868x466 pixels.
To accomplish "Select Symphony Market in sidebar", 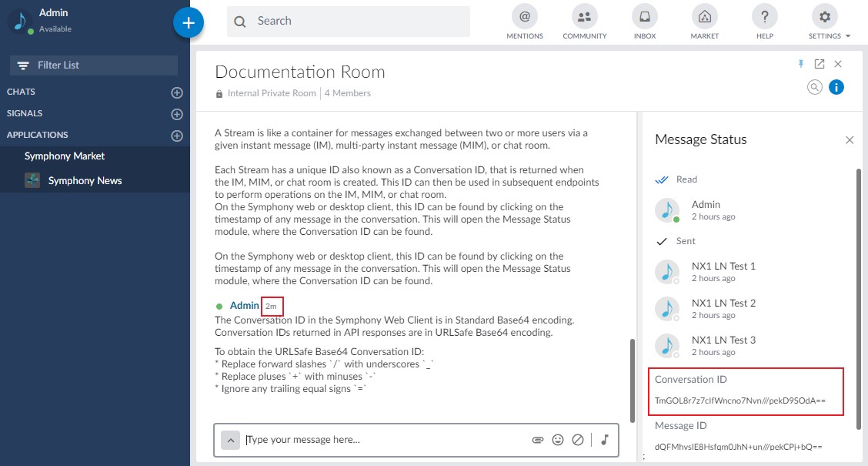I will [x=65, y=156].
